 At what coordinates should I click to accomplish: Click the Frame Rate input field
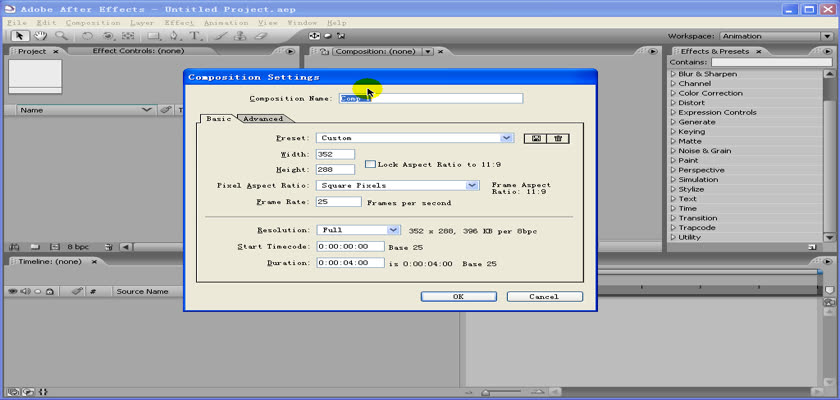(339, 202)
